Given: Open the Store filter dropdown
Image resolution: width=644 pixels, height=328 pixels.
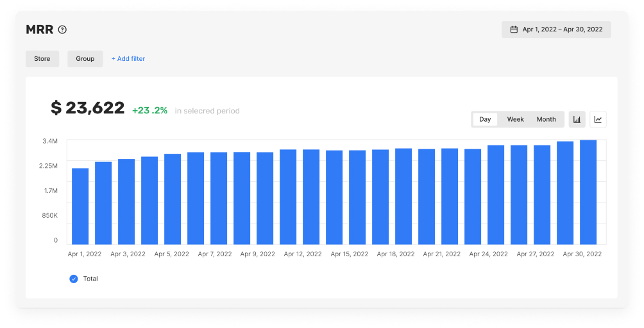Looking at the screenshot, I should point(42,59).
